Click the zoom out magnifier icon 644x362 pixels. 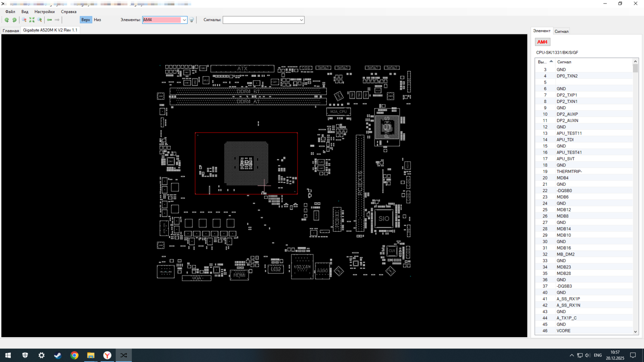pos(24,20)
